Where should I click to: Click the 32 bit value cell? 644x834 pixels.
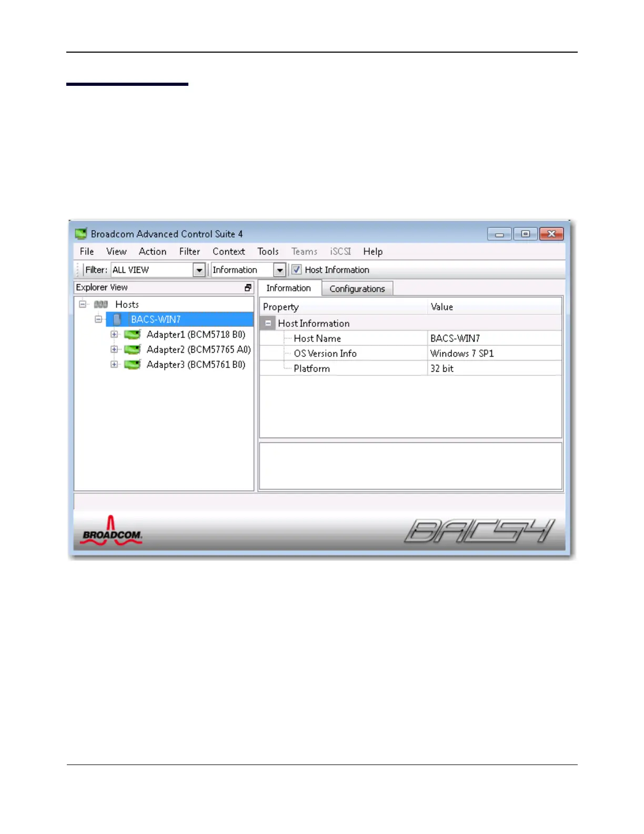pos(494,369)
